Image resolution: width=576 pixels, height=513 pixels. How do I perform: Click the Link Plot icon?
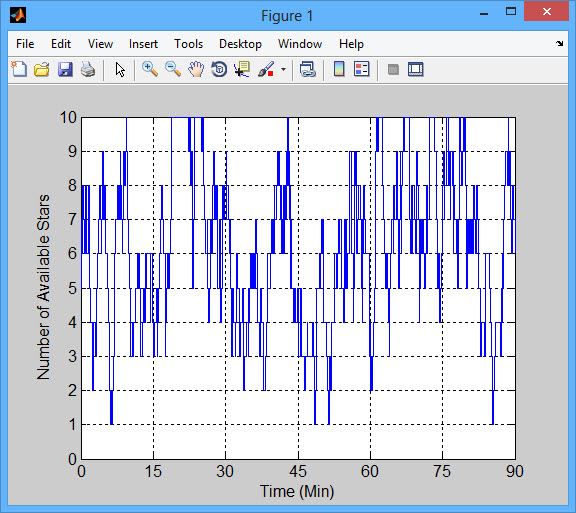[x=307, y=69]
